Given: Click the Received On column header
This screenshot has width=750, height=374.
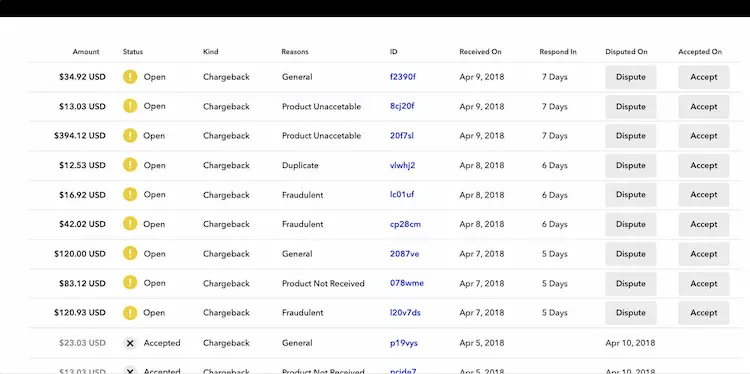Looking at the screenshot, I should pos(480,52).
